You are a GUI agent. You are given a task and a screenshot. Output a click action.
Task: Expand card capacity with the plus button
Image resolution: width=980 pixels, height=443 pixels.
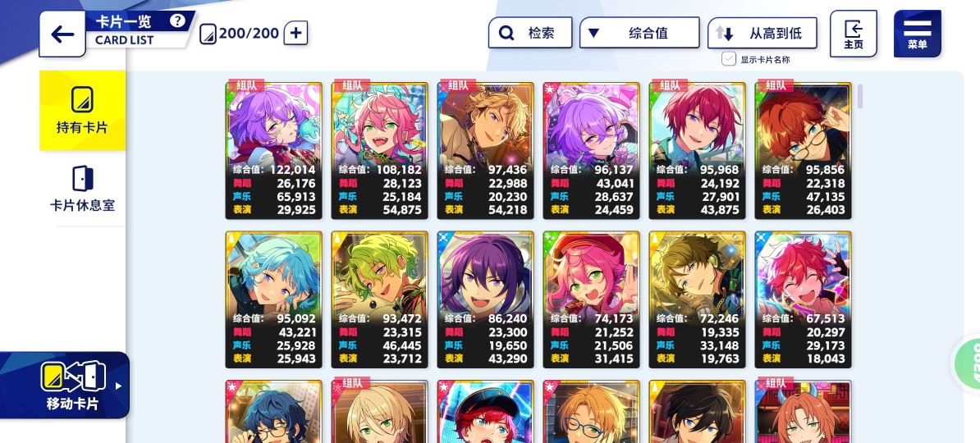295,33
